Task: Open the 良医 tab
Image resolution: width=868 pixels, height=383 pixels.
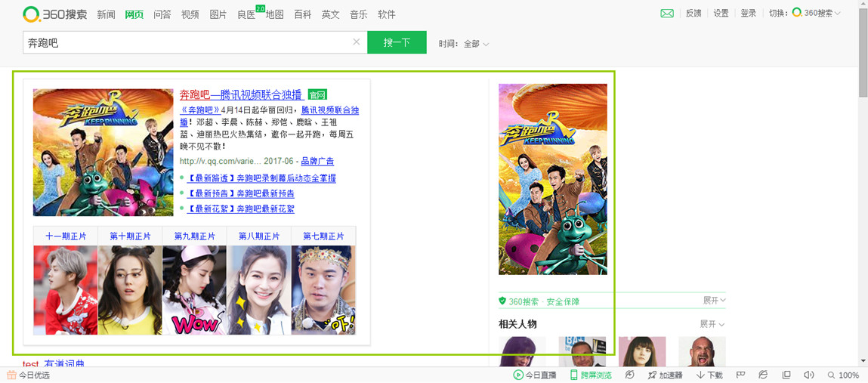Action: tap(246, 15)
